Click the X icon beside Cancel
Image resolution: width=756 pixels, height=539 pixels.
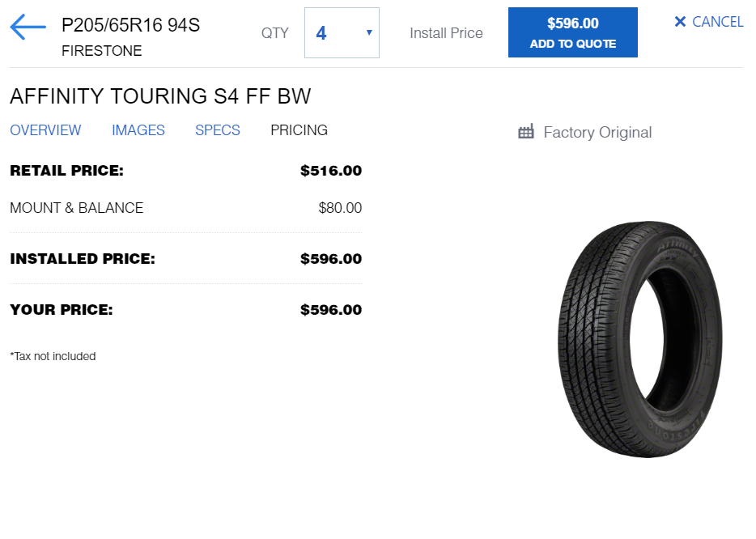tap(680, 22)
